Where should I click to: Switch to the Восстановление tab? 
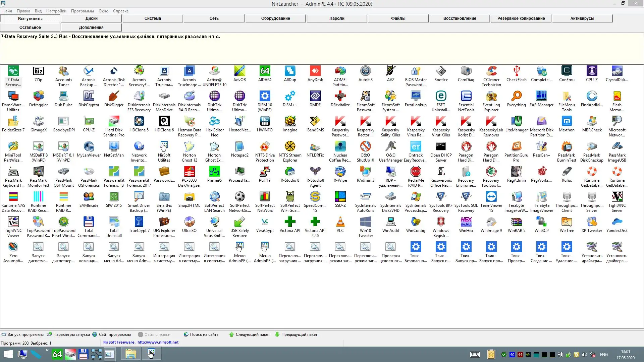coord(460,18)
